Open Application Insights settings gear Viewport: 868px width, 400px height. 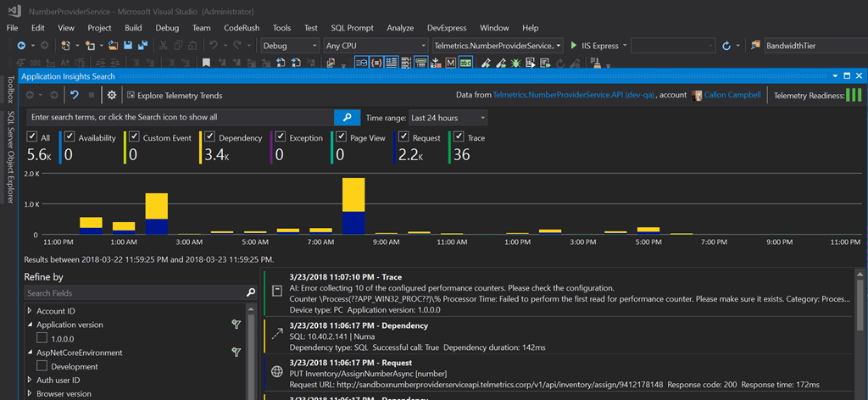point(112,96)
